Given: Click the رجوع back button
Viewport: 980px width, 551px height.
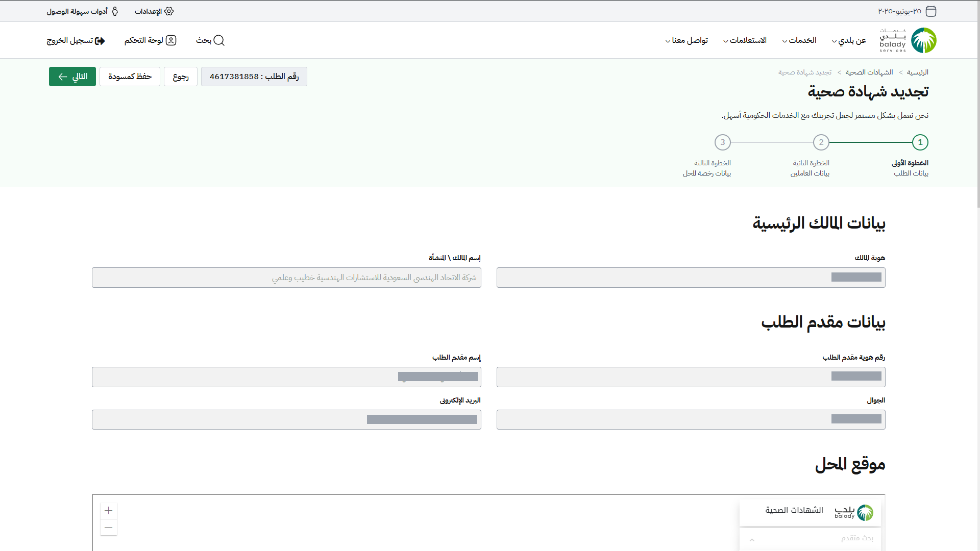Looking at the screenshot, I should [x=181, y=77].
